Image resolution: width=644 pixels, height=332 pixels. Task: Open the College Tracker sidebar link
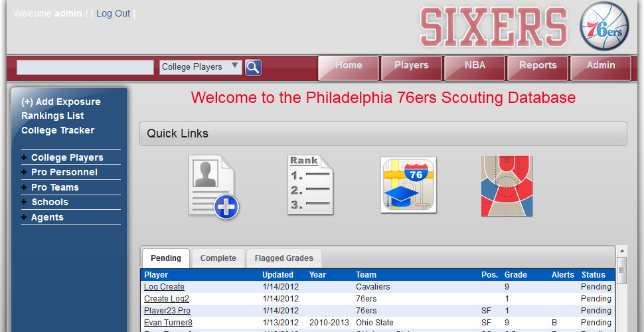pyautogui.click(x=58, y=130)
